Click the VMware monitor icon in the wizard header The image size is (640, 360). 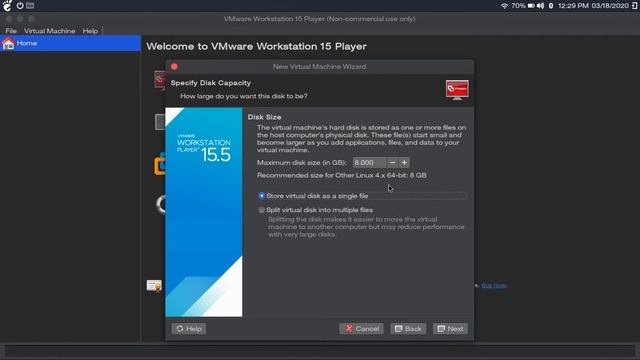457,90
